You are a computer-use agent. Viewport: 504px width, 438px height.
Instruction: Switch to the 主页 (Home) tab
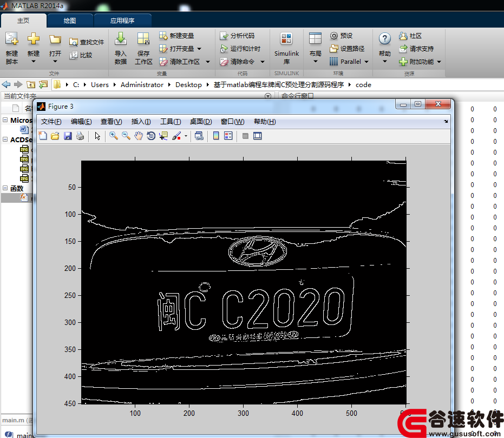[x=23, y=21]
